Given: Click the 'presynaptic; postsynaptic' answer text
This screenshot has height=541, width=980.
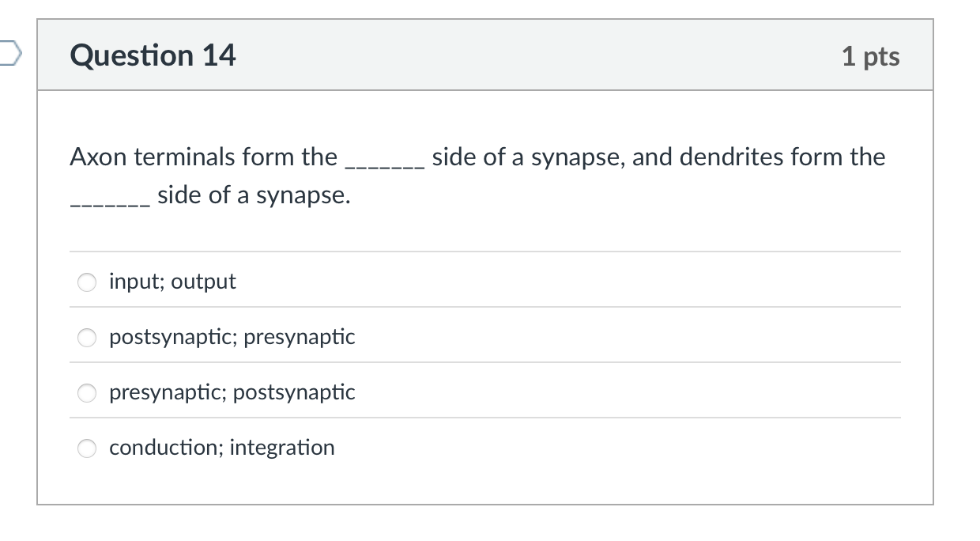Looking at the screenshot, I should [232, 392].
